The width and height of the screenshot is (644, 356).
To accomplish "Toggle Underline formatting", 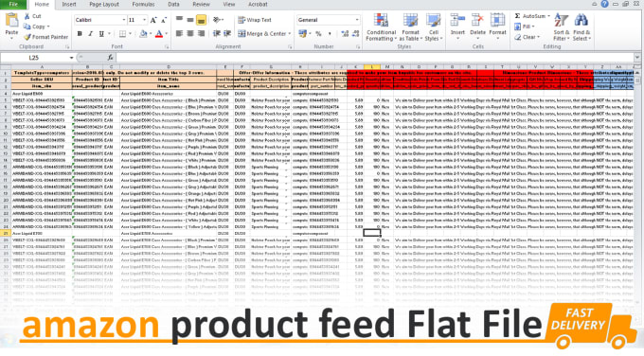I will click(101, 34).
